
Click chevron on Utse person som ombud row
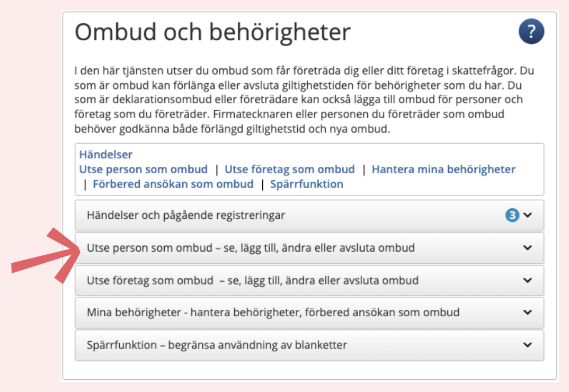pyautogui.click(x=528, y=248)
